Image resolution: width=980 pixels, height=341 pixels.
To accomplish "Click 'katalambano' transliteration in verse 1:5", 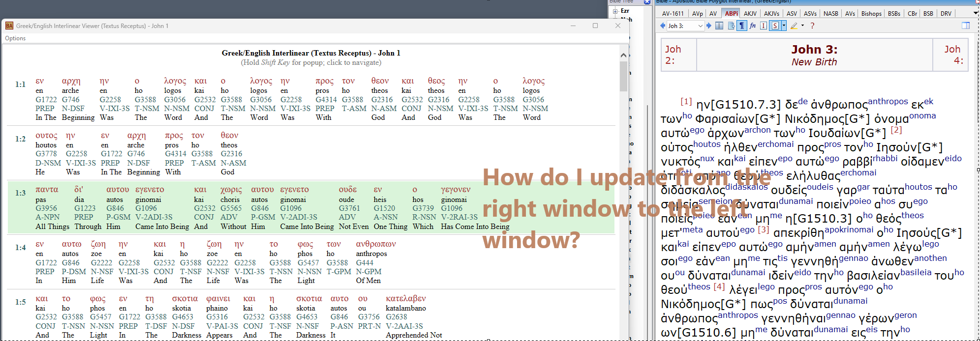I will 406,308.
